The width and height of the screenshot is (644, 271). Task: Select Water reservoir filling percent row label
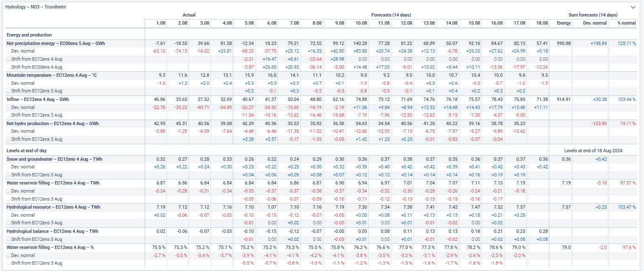50,247
